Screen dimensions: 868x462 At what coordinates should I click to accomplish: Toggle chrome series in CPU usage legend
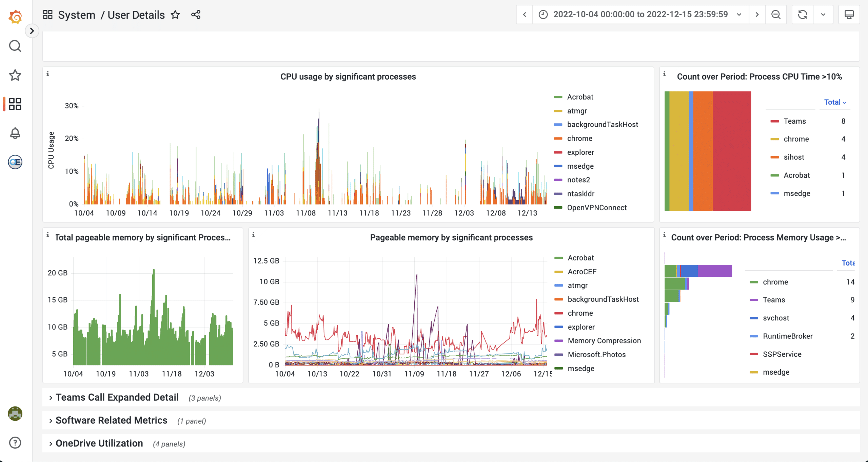pyautogui.click(x=579, y=138)
